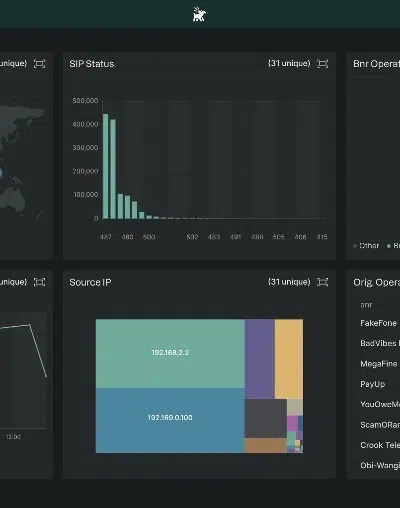
Task: Toggle the 'Other' legend entry
Action: pyautogui.click(x=366, y=246)
